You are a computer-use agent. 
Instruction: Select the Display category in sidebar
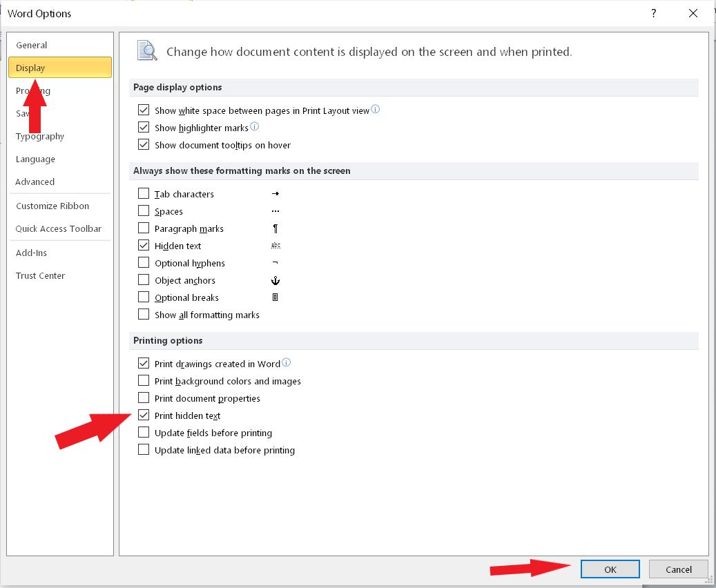tap(60, 68)
